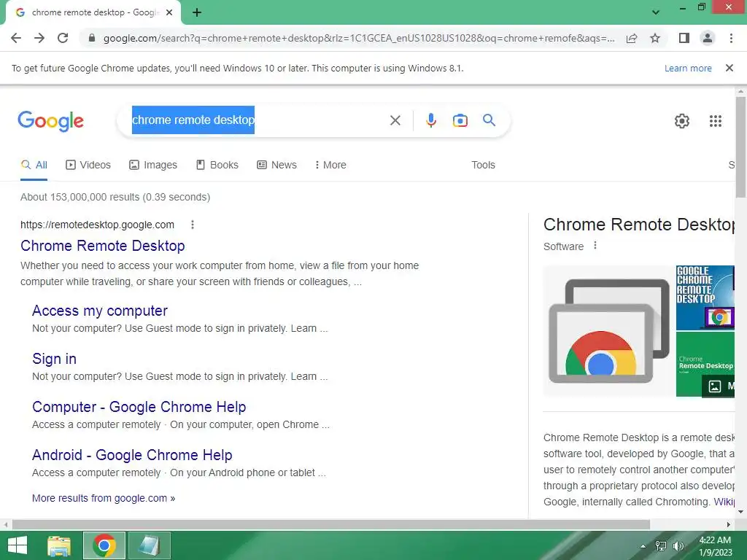This screenshot has width=747, height=560.
Task: Select Chrome in the taskbar
Action: pos(104,545)
